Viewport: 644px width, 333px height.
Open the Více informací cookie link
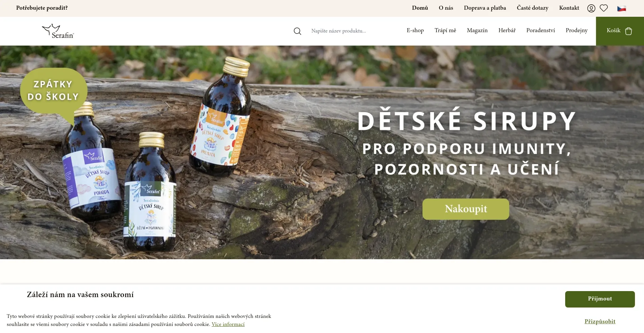tap(228, 324)
